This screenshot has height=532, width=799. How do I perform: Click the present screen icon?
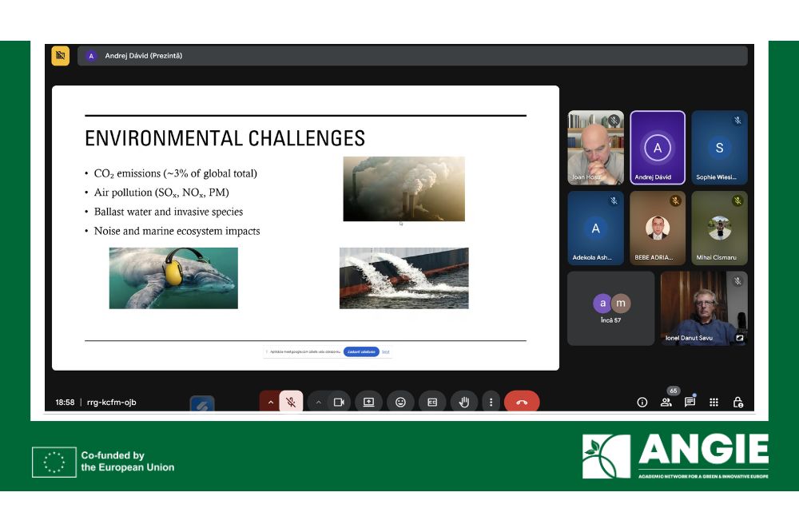click(369, 402)
